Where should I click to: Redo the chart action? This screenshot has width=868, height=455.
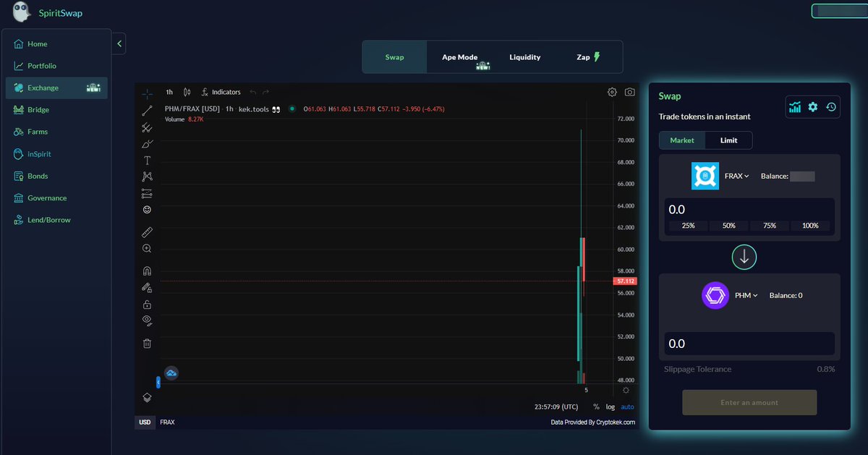tap(265, 92)
